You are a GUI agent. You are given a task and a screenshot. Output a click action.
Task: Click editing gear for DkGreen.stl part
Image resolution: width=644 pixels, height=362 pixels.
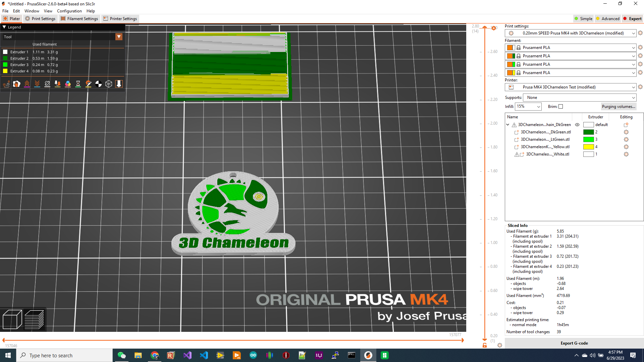pos(626,132)
